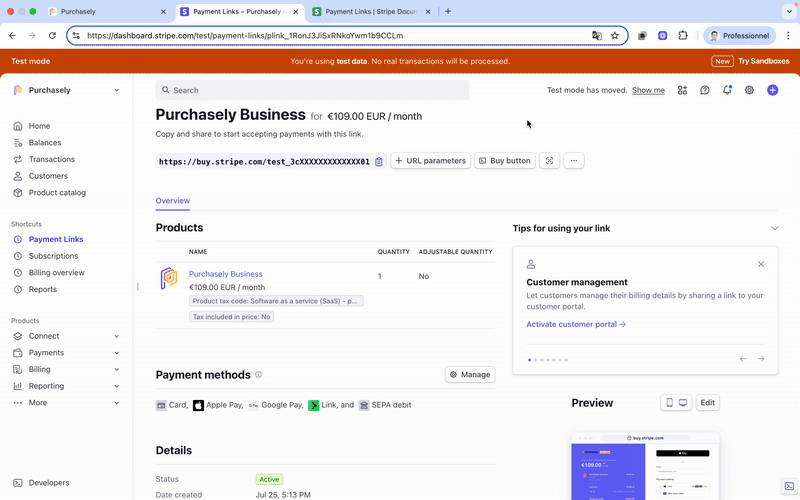Open Payment Links shortcut
Screen dimensions: 800x500
(56, 239)
